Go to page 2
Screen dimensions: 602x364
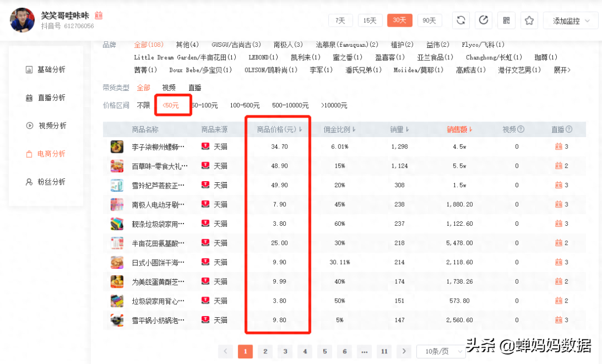click(x=265, y=351)
